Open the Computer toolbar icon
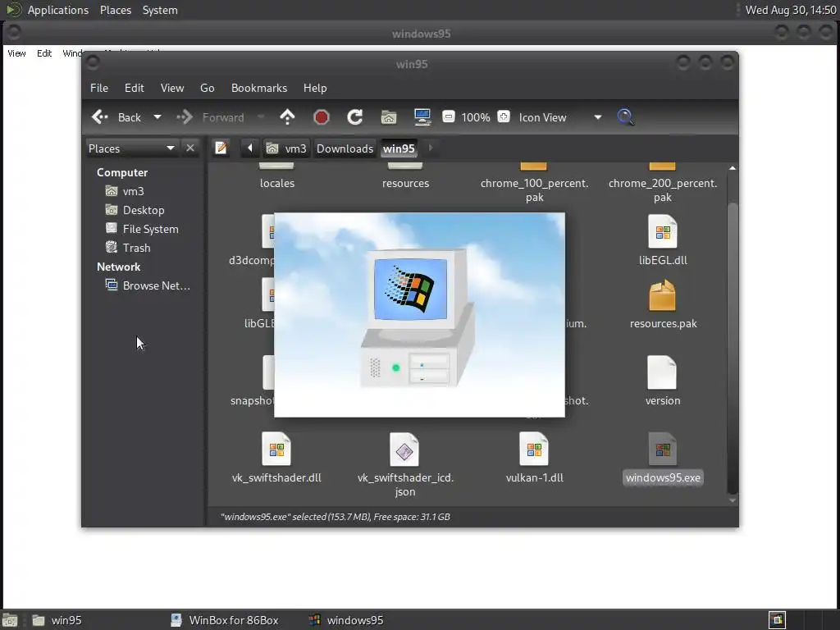 (x=422, y=117)
